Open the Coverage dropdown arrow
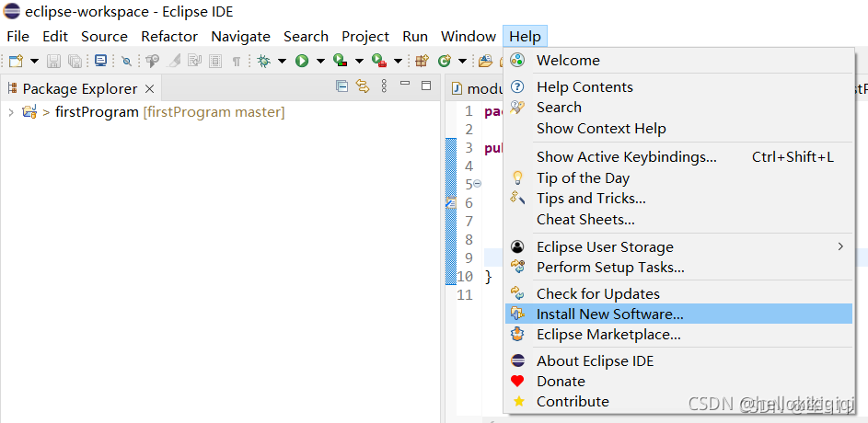The width and height of the screenshot is (868, 423). [359, 61]
